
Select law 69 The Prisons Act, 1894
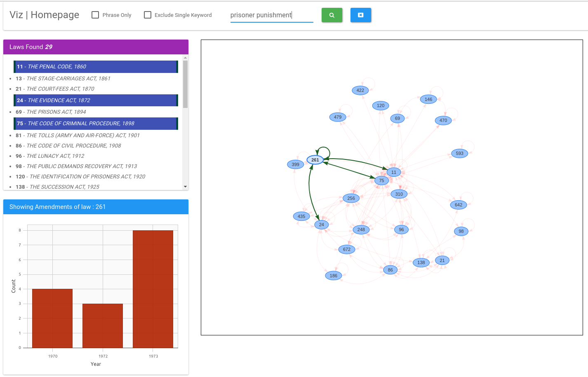point(51,112)
